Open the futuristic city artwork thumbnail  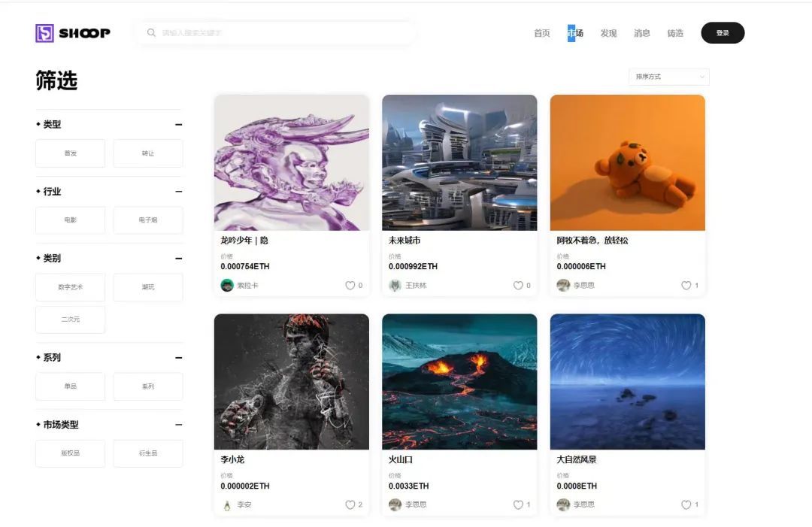(x=459, y=162)
